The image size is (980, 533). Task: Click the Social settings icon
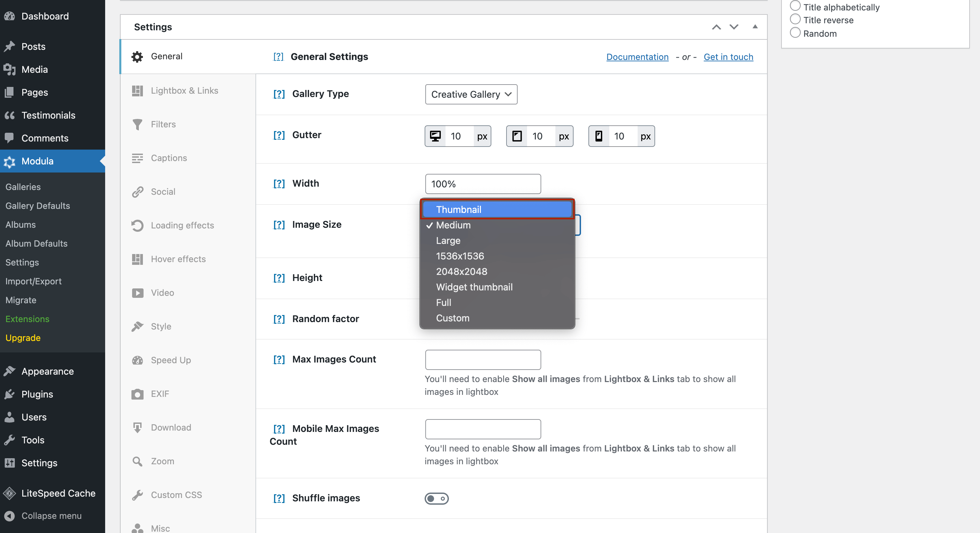[137, 192]
